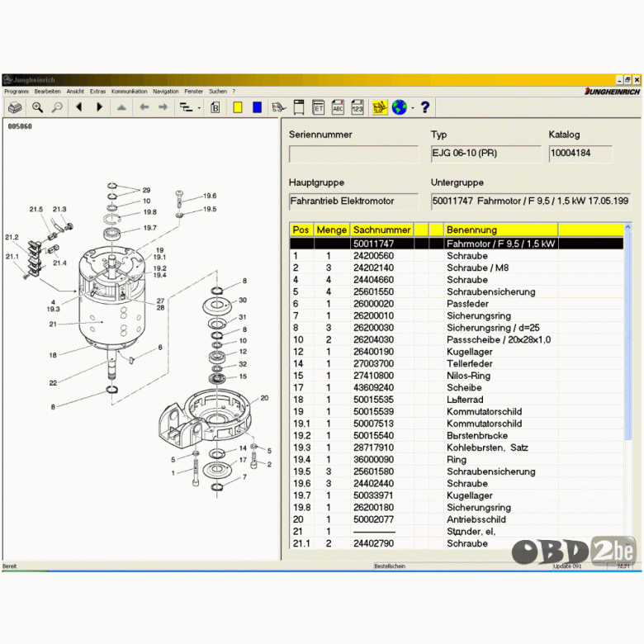The image size is (644, 644).
Task: Click the Katalog field showing 10004184
Action: (580, 154)
